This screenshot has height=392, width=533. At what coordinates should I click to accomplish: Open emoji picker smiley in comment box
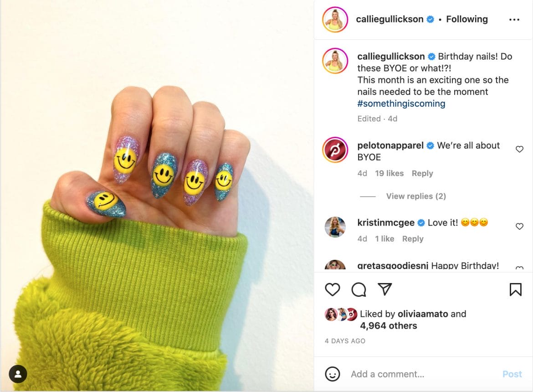332,374
